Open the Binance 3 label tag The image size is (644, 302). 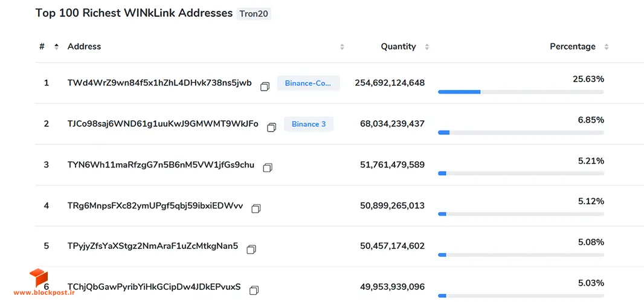309,124
